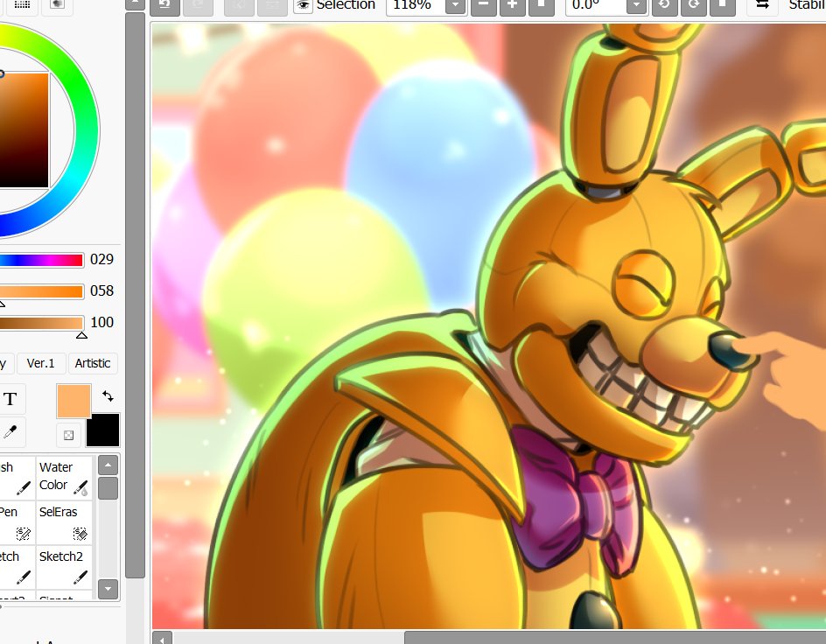Click the Selection label in toolbar

pos(346,5)
